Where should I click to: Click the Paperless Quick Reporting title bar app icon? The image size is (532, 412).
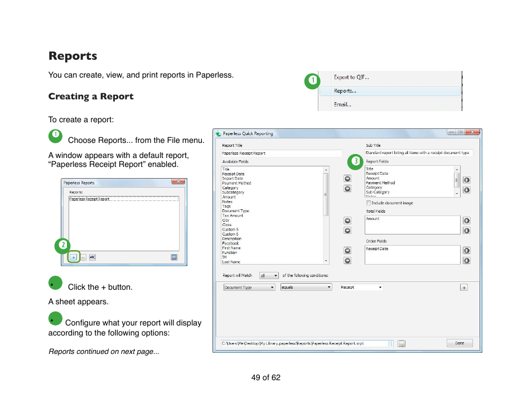point(219,134)
